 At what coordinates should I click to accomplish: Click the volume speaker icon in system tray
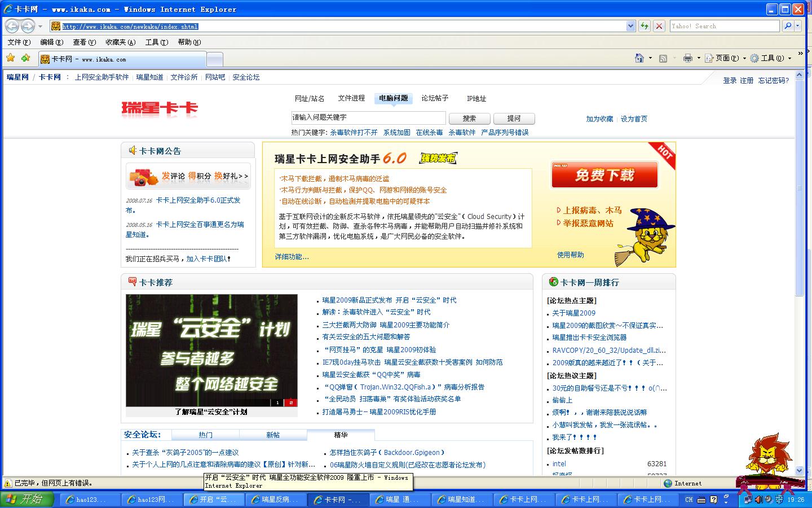click(758, 500)
